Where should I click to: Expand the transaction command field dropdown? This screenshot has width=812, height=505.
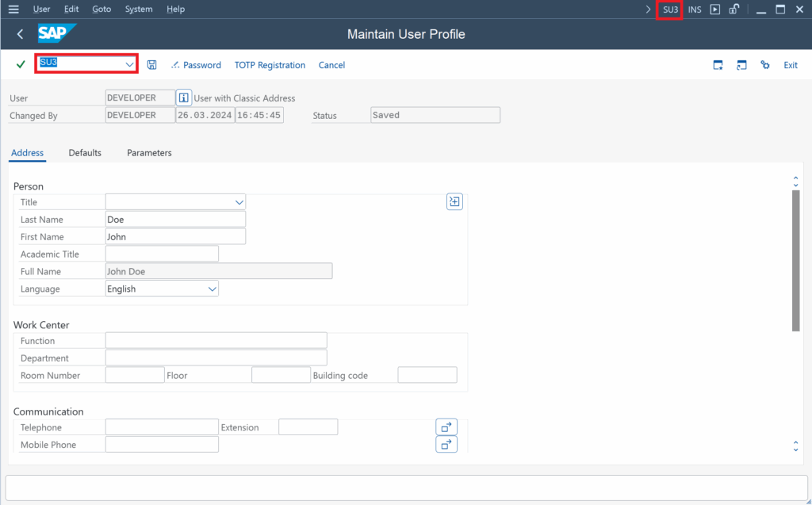(129, 64)
